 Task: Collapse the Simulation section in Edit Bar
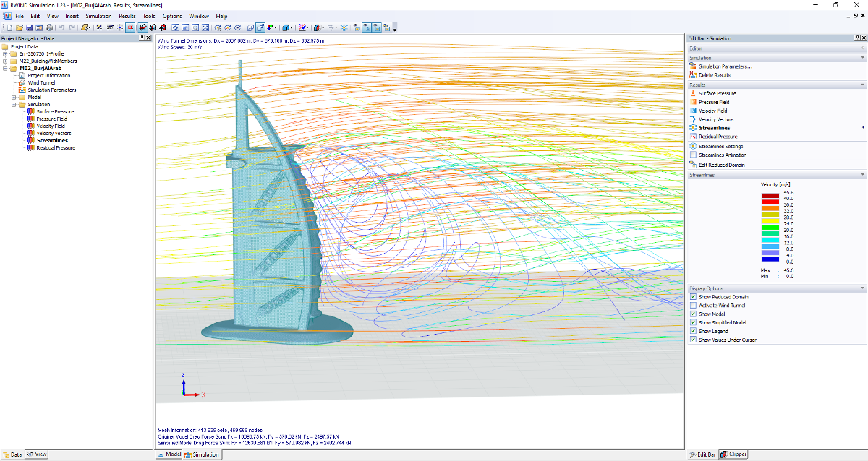coord(862,58)
